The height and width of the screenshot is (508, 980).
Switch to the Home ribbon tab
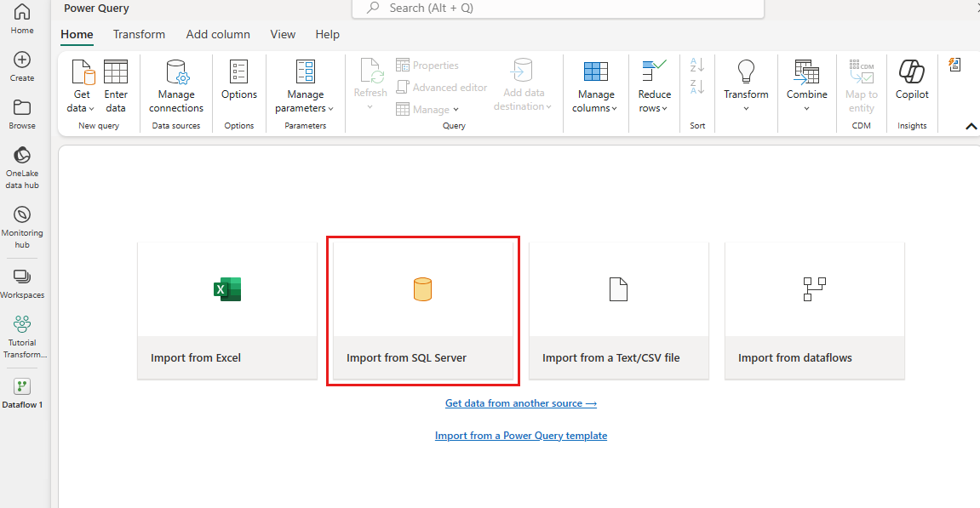77,34
